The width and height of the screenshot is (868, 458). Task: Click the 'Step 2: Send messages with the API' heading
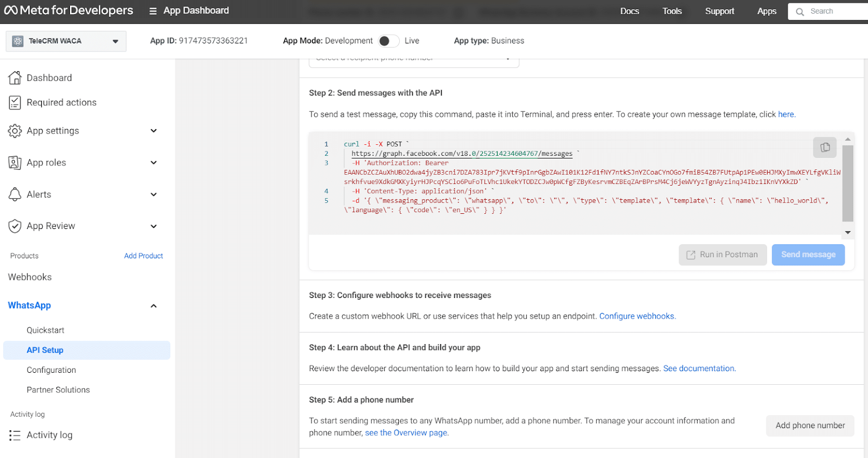(x=375, y=93)
